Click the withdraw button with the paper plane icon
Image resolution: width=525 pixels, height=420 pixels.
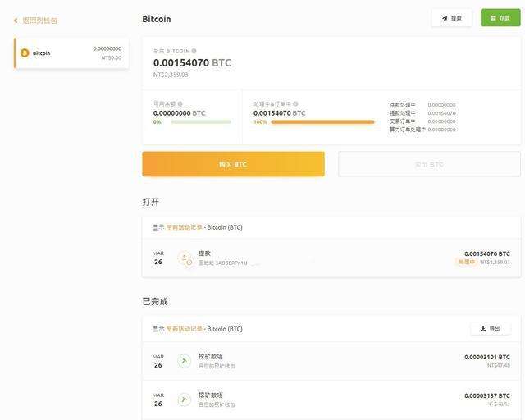(x=452, y=18)
